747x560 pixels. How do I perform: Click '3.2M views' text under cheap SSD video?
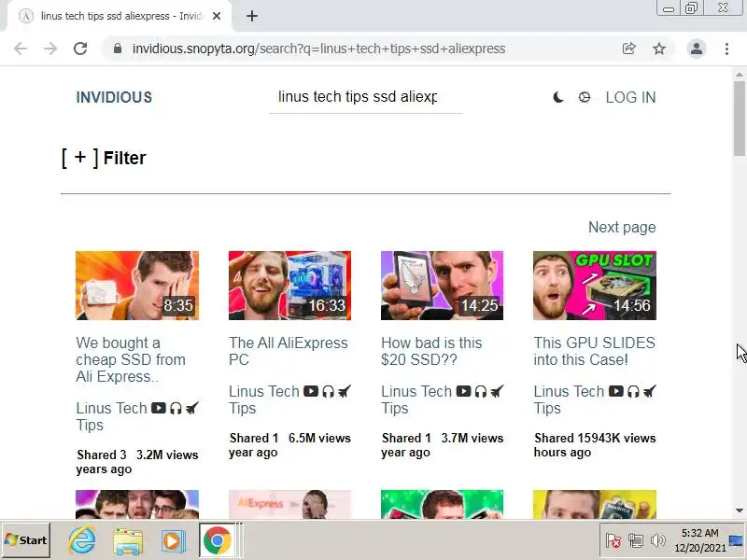(167, 455)
